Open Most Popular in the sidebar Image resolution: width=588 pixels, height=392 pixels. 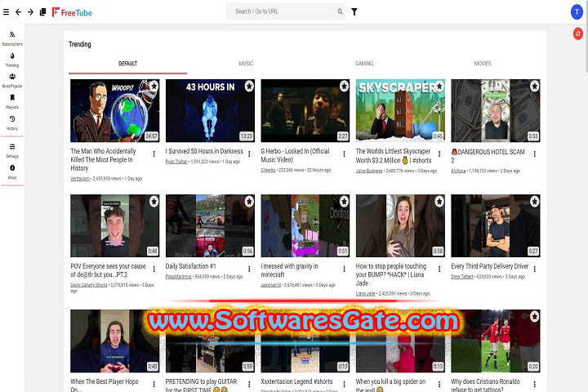(12, 81)
